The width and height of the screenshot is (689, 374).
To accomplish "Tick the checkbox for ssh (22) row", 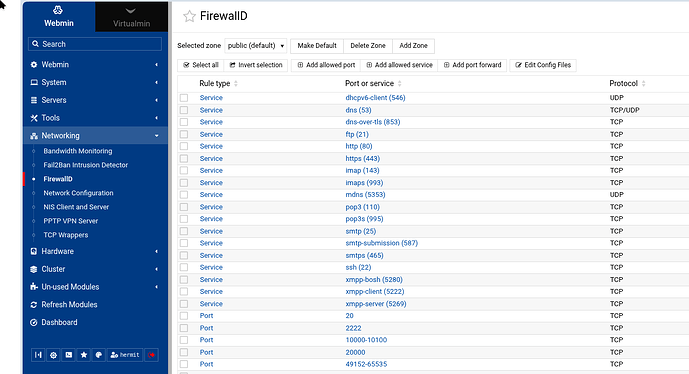I will [184, 267].
